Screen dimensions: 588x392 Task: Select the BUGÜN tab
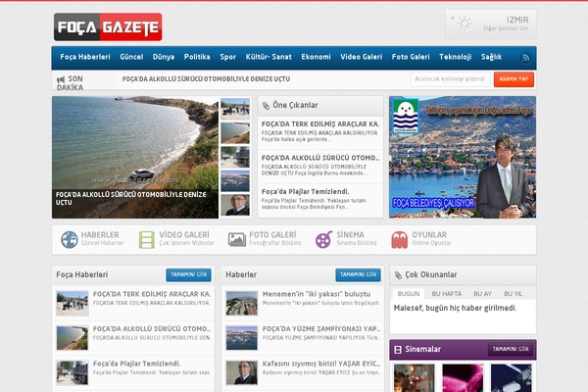409,294
